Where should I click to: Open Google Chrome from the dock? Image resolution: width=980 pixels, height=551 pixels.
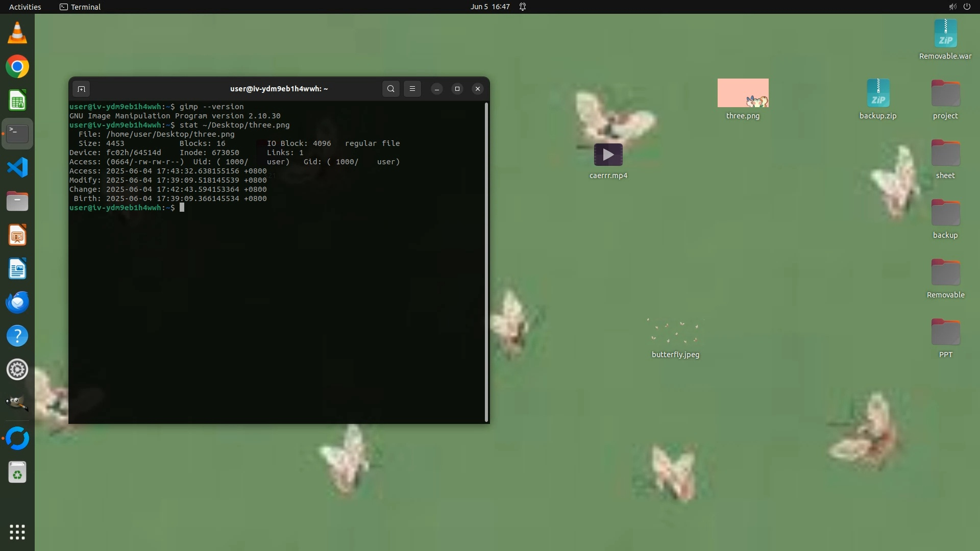point(17,67)
